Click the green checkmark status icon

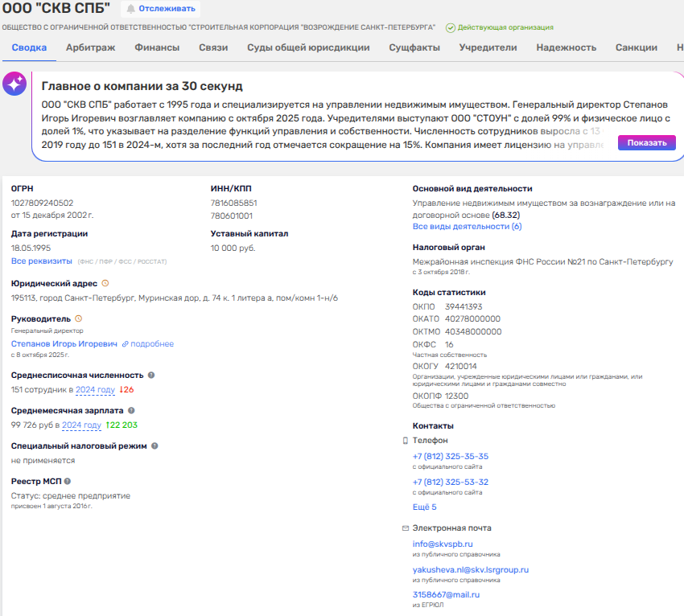pos(451,28)
